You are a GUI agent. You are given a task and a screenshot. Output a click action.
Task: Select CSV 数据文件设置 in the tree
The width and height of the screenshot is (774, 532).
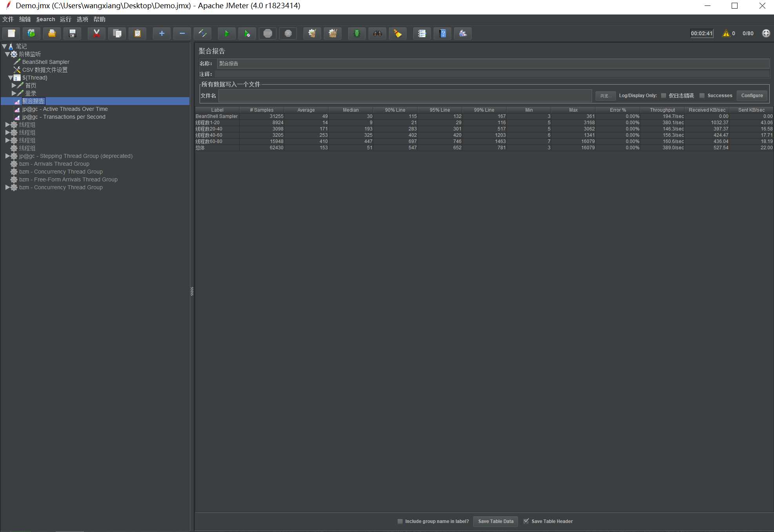click(45, 70)
